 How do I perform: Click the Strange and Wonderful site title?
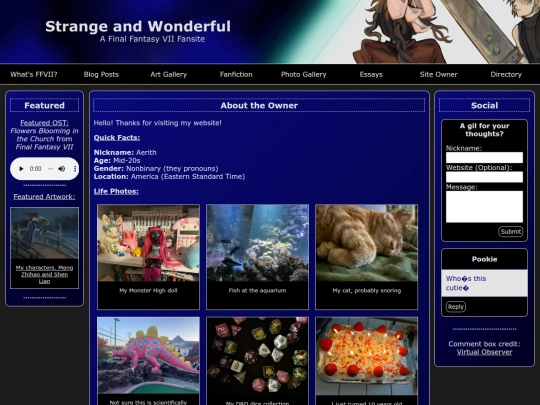[138, 27]
